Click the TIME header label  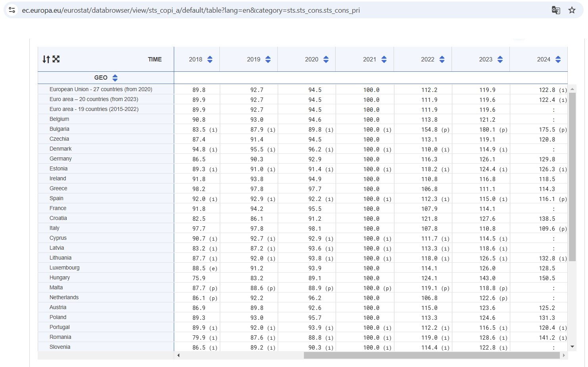155,59
